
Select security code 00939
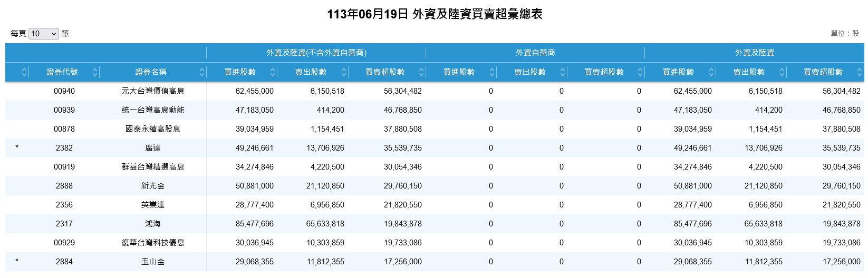tap(64, 110)
